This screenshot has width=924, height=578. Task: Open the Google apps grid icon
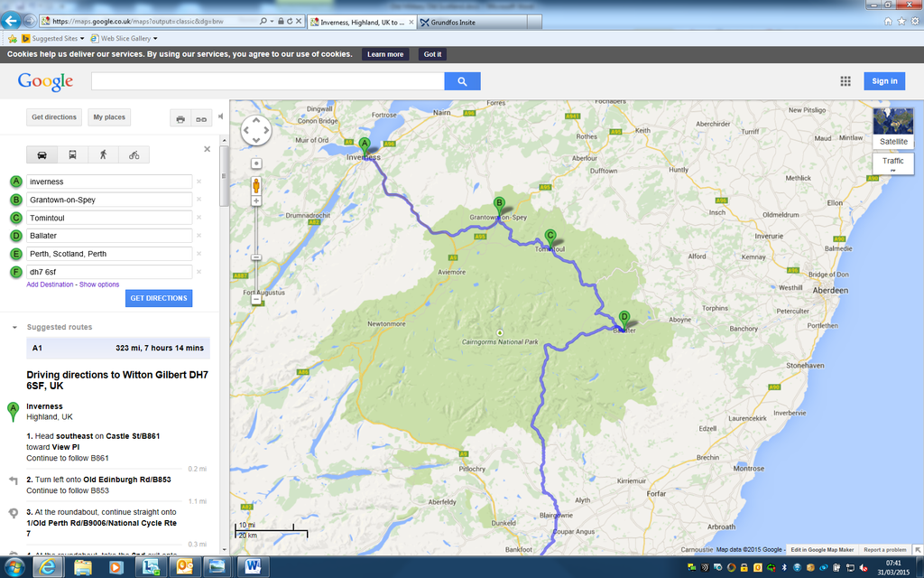coord(845,81)
